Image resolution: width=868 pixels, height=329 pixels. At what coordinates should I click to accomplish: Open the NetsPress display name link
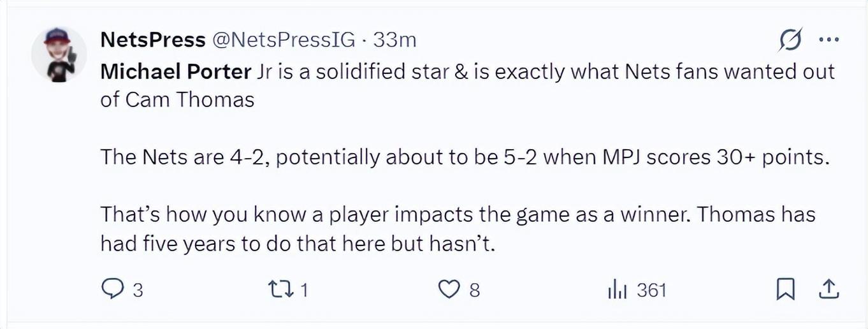pyautogui.click(x=153, y=40)
